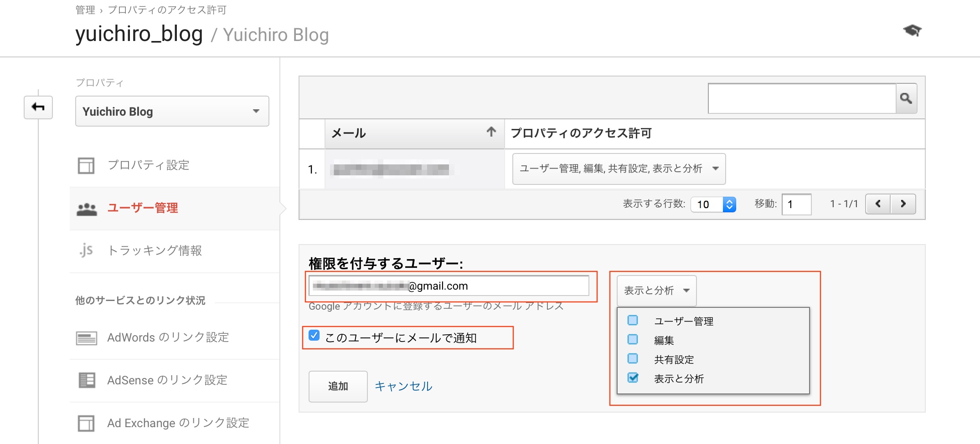Click the yuichiro_blog account title
Screen dimensions: 980x444
pyautogui.click(x=139, y=34)
